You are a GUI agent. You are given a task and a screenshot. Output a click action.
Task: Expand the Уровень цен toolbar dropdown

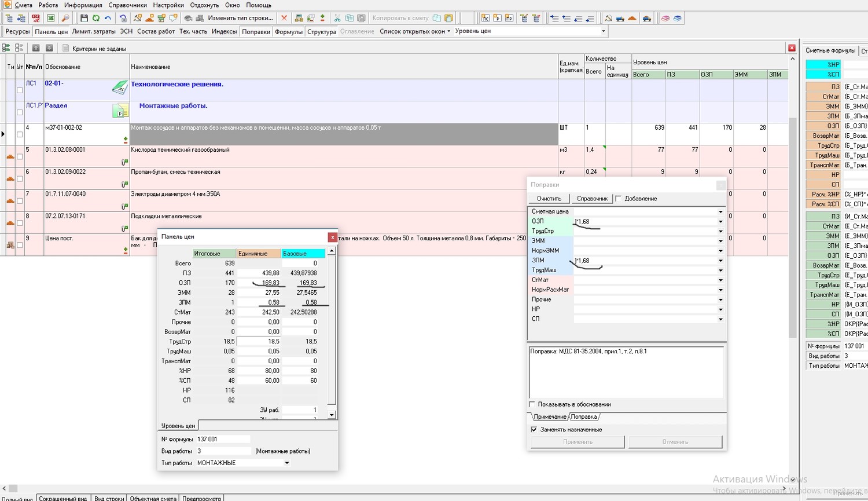tap(604, 31)
